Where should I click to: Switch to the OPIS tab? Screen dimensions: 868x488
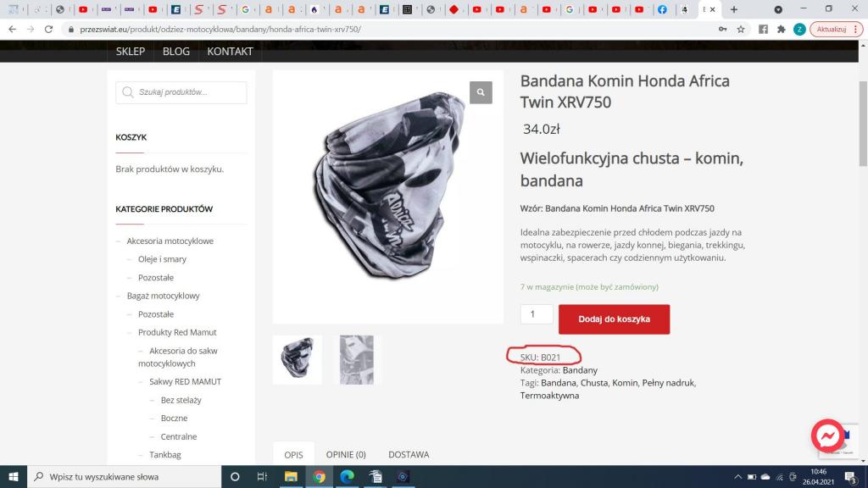pyautogui.click(x=293, y=455)
